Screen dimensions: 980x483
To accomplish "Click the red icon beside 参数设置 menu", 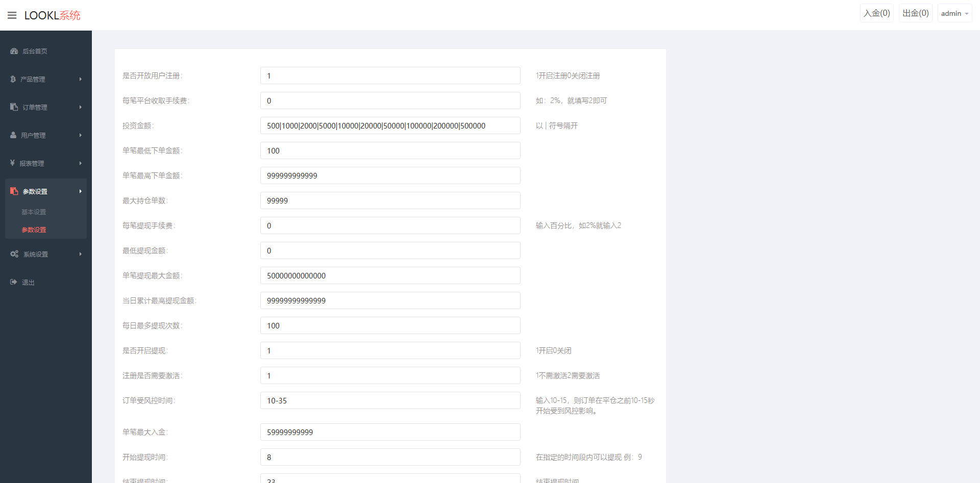I will [x=14, y=191].
